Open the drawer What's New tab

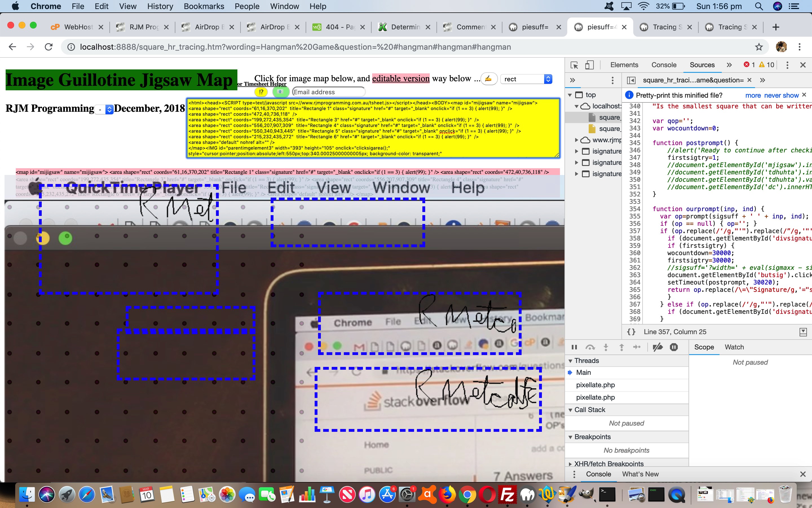point(640,474)
